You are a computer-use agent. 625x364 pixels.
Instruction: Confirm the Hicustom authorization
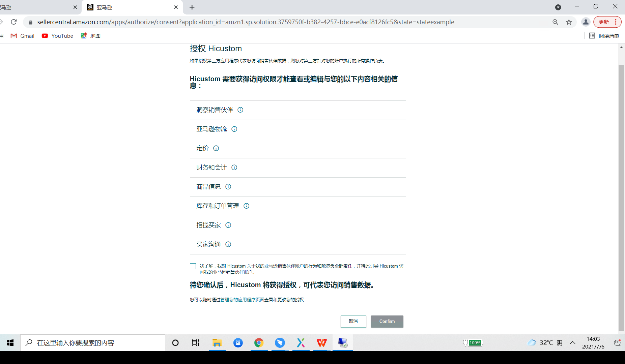tap(387, 322)
